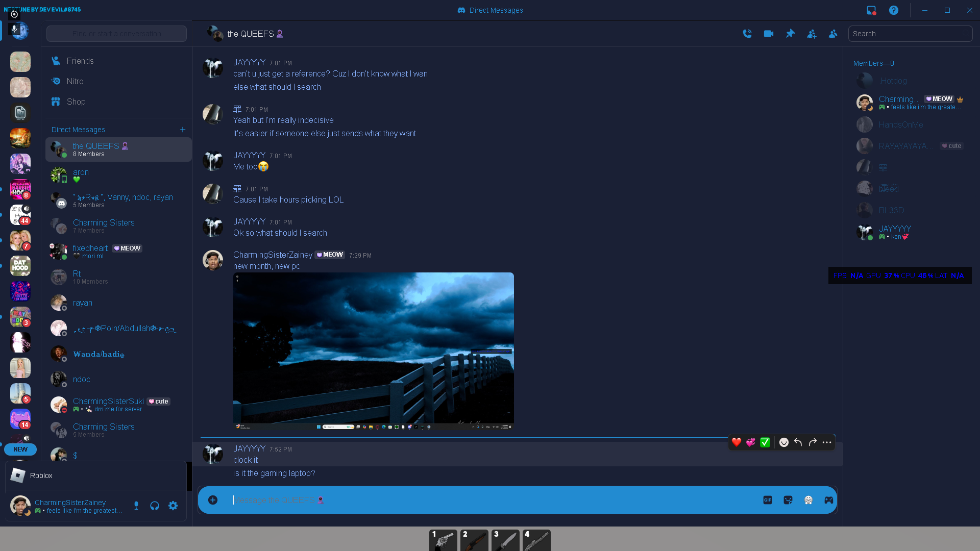Create new DM with plus button
This screenshot has width=980, height=551.
183,130
